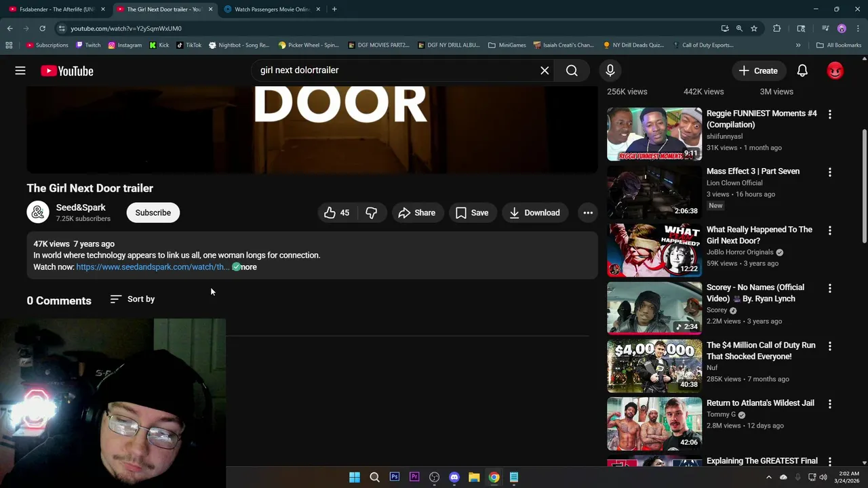Image resolution: width=868 pixels, height=488 pixels.
Task: Open Premiere Pro from the taskbar
Action: point(414,477)
